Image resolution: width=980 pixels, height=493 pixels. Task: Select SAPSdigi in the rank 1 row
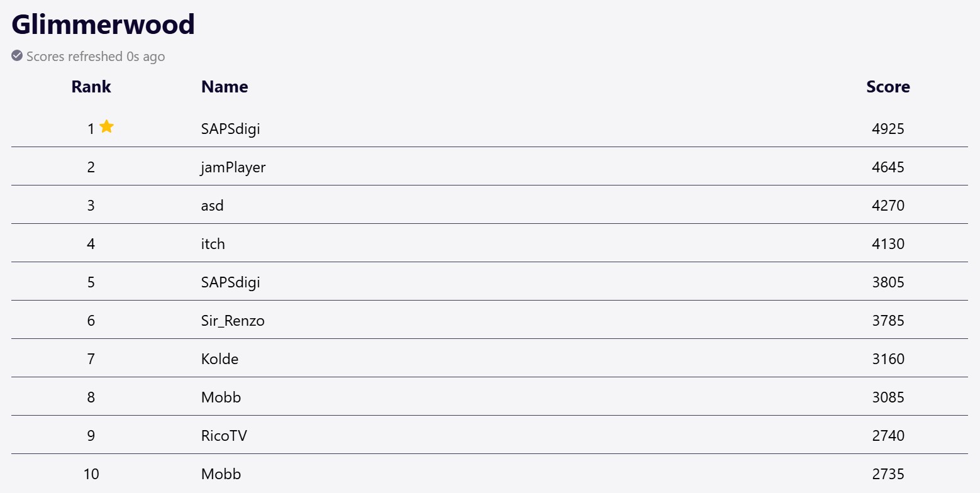click(x=230, y=129)
